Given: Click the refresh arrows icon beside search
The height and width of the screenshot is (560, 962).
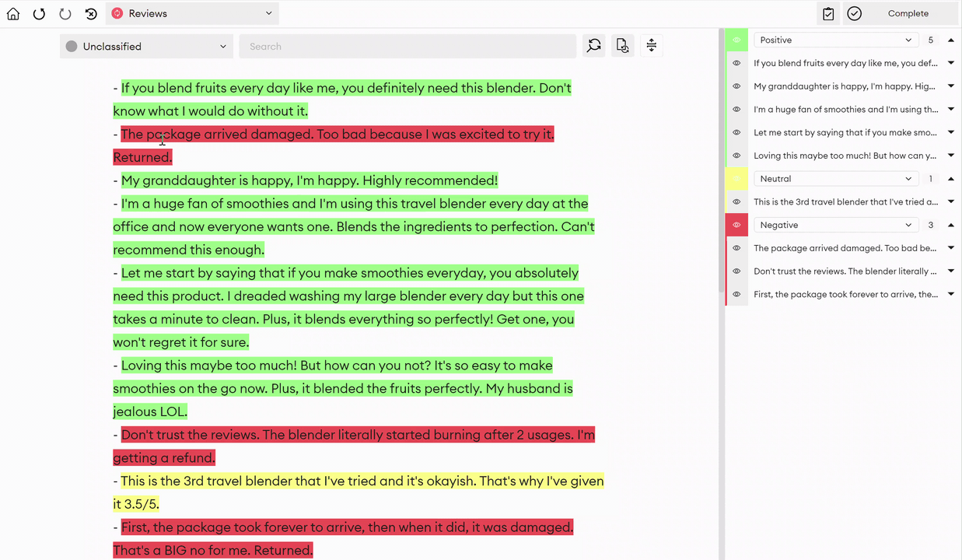Looking at the screenshot, I should tap(594, 46).
